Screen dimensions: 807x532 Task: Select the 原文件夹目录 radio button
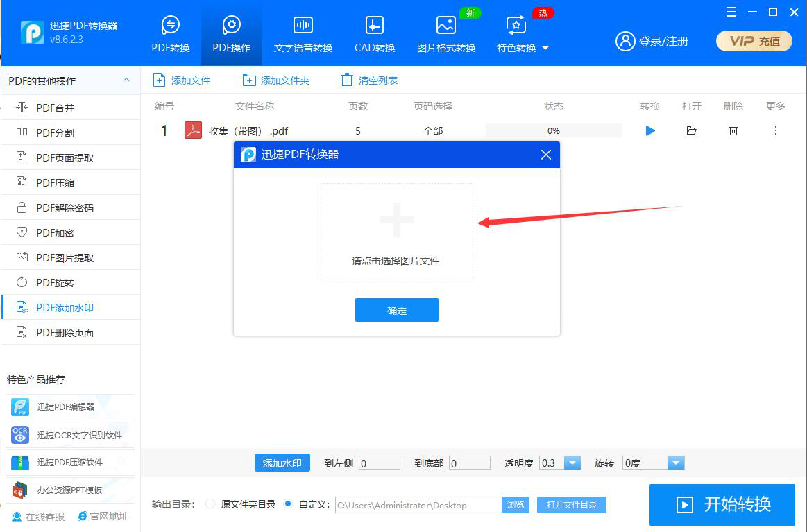210,504
